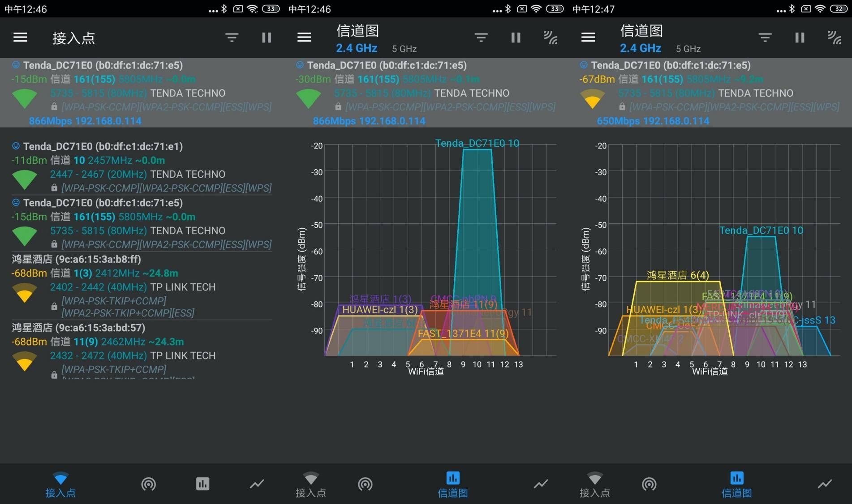Open hamburger menu in middle 信道图 screen
The width and height of the screenshot is (852, 504).
(304, 38)
